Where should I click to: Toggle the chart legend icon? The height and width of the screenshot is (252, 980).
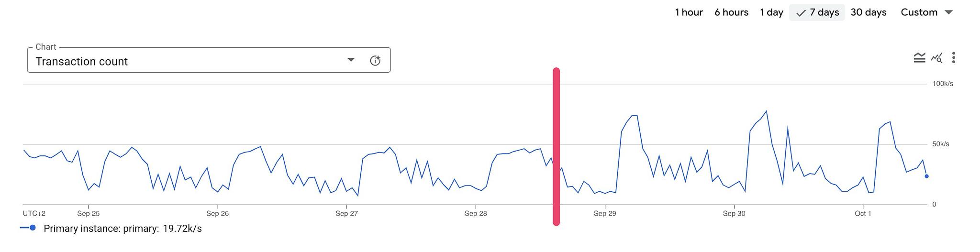coord(919,58)
